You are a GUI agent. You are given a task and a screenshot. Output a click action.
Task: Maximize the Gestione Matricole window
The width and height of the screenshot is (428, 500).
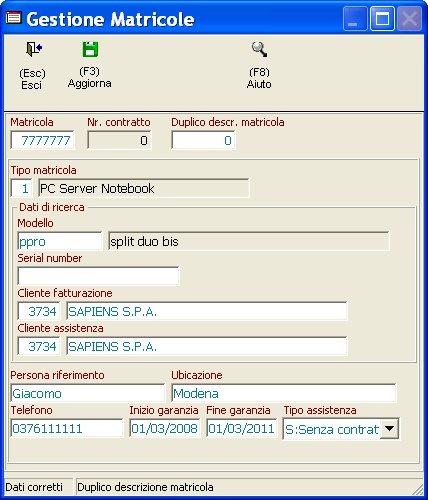tap(382, 19)
